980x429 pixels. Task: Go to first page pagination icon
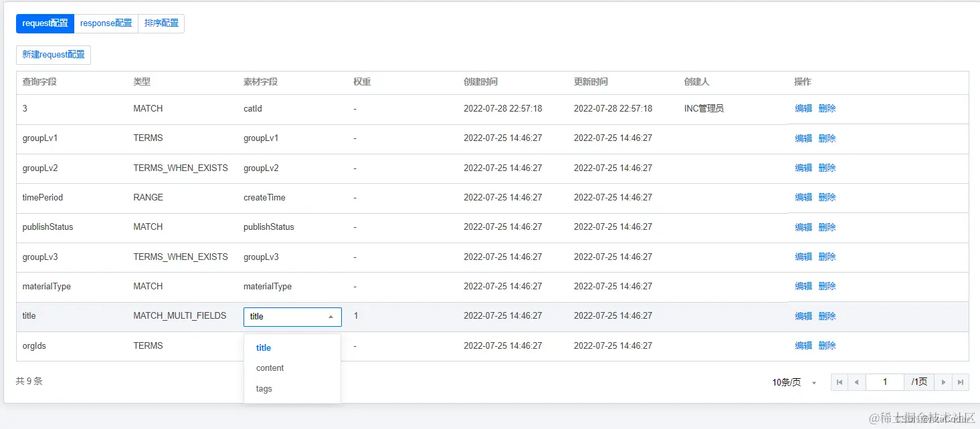(840, 382)
